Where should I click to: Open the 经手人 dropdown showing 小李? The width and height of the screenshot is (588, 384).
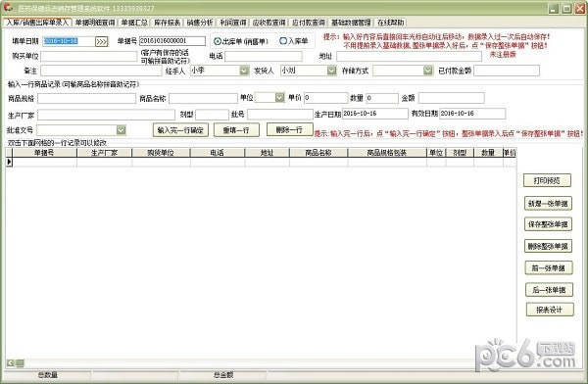coord(244,71)
